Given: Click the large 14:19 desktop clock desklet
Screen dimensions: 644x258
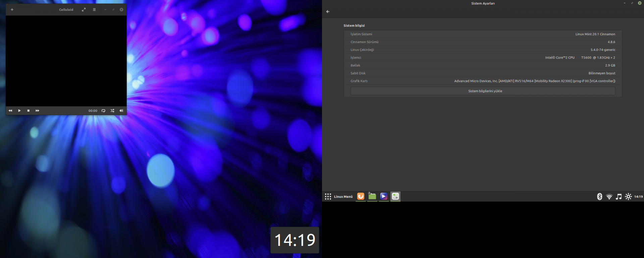Looking at the screenshot, I should coord(295,240).
